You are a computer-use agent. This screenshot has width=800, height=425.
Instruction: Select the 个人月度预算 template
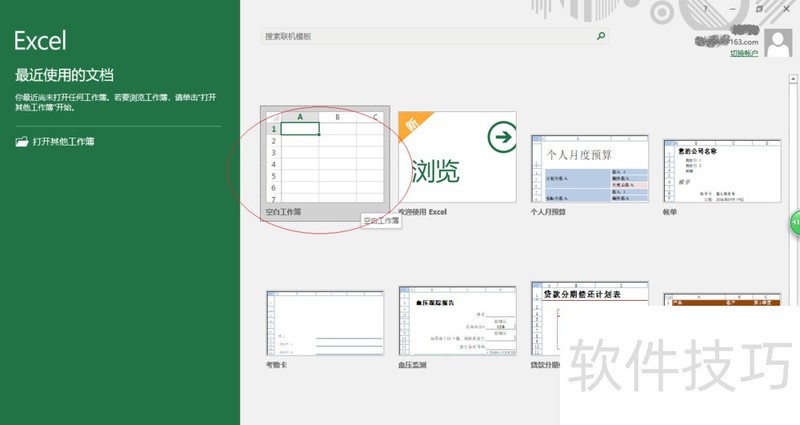coord(590,168)
